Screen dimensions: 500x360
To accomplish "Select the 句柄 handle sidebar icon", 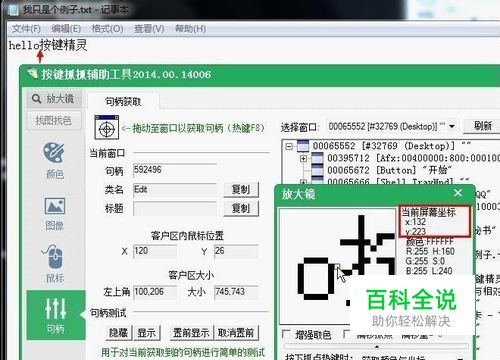I will [x=55, y=315].
